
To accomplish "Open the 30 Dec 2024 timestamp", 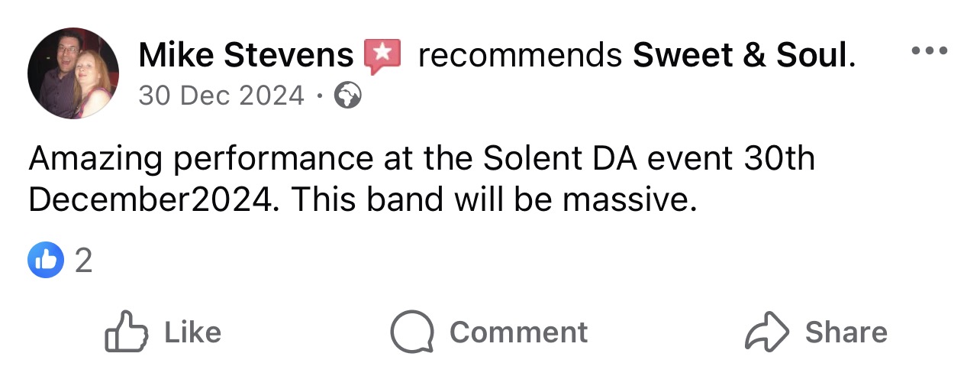I will click(221, 96).
